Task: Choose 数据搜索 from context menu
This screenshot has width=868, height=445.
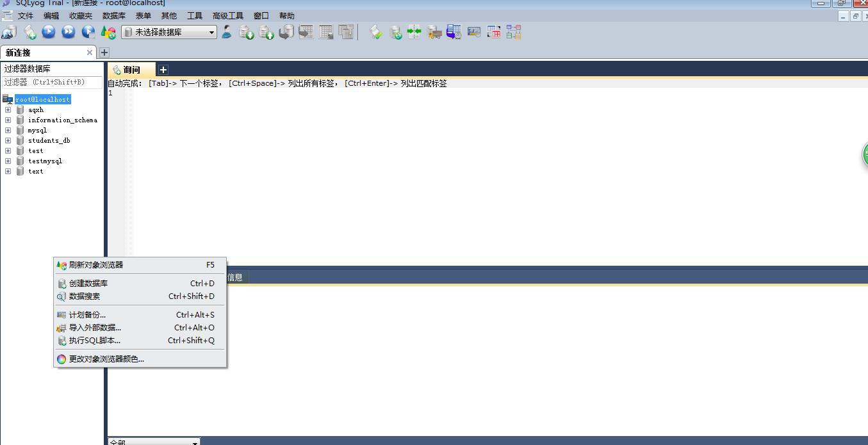Action: [140, 296]
